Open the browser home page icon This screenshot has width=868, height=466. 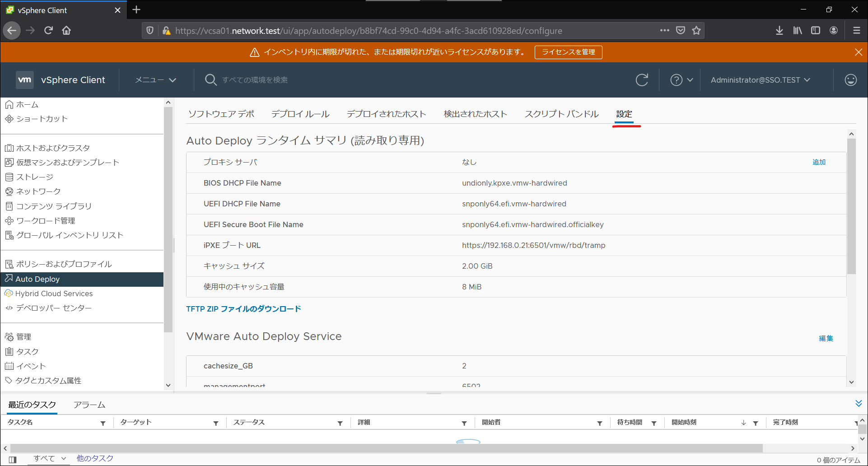coord(66,30)
